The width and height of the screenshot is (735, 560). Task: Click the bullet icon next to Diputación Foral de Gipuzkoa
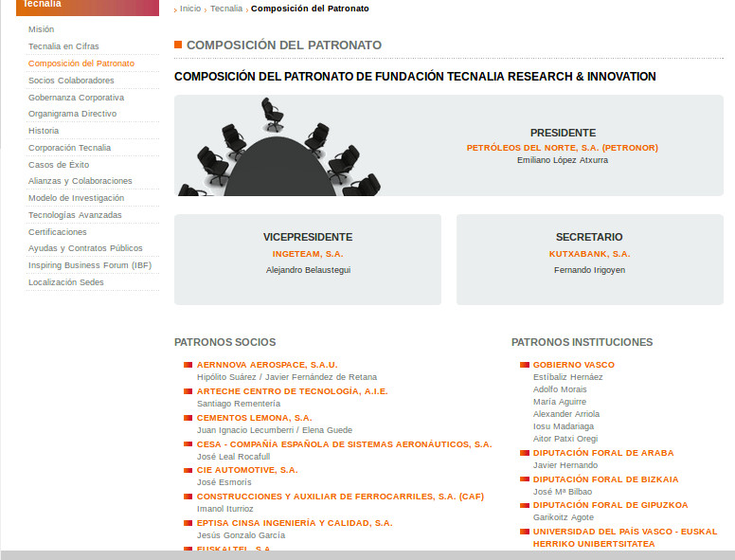[x=525, y=505]
